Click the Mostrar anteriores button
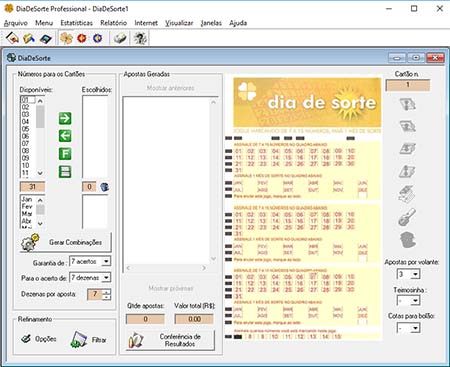 170,88
